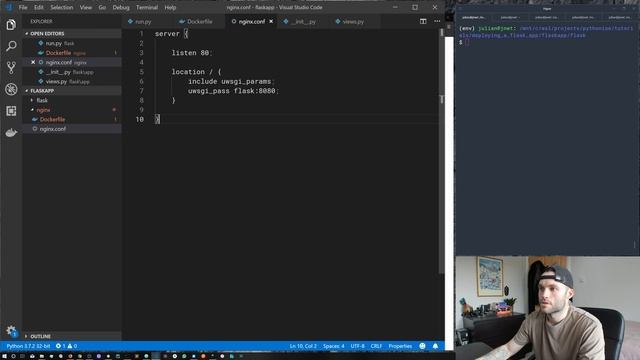This screenshot has height=360, width=640.
Task: Open the File menu
Action: pyautogui.click(x=23, y=7)
